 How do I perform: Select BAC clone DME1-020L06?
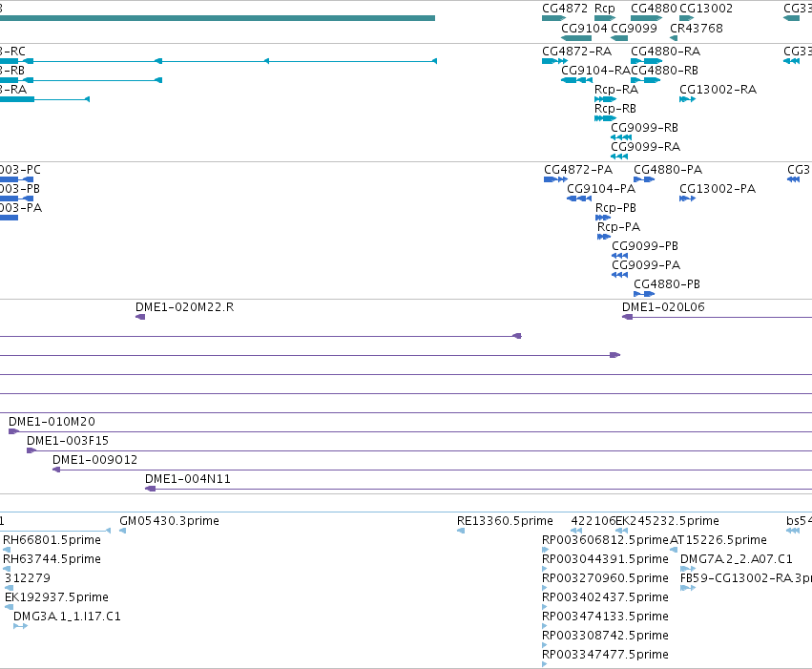coord(663,307)
